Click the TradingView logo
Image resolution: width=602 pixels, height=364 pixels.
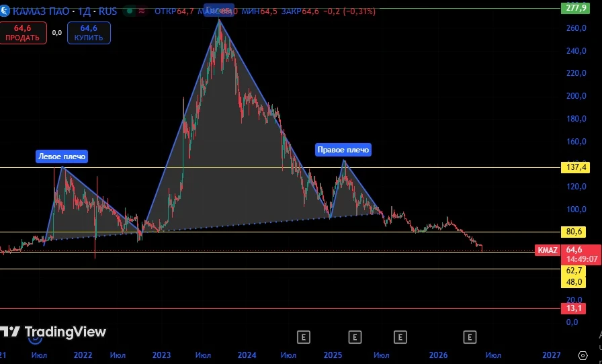[52, 332]
